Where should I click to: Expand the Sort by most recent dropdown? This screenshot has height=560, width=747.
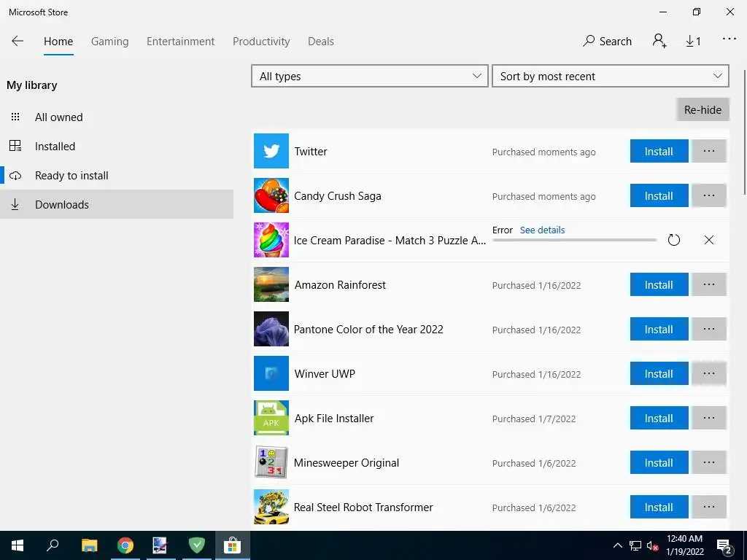pos(611,76)
